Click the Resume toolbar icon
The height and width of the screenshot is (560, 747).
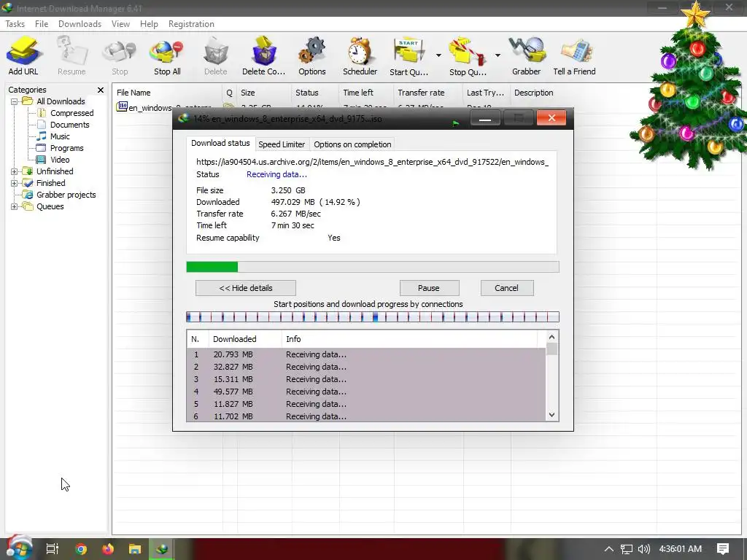click(71, 55)
